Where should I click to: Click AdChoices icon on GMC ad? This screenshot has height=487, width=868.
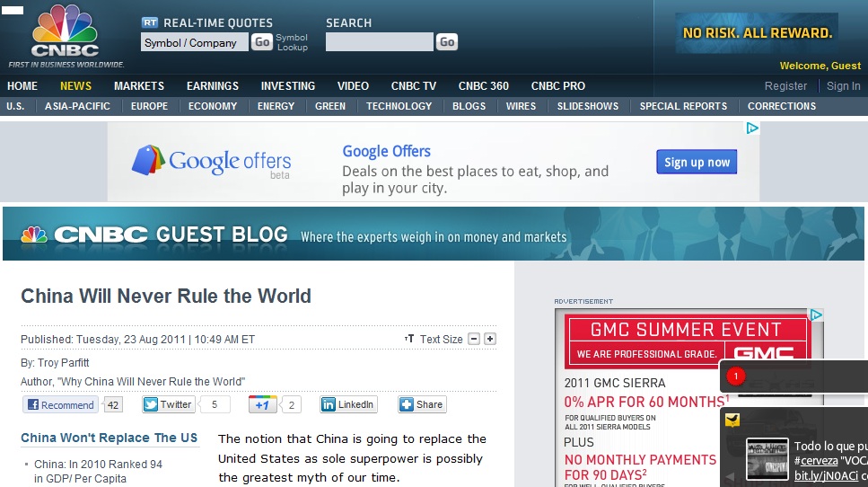point(817,314)
